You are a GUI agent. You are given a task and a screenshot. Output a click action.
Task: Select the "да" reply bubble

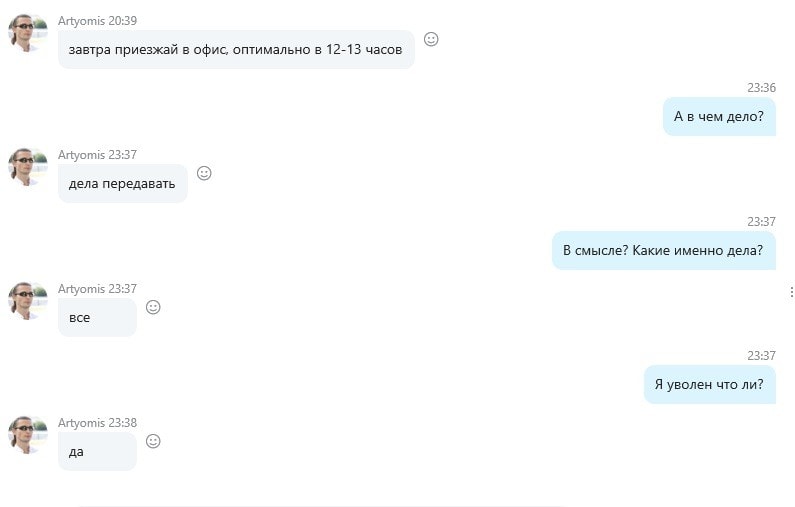pos(97,451)
